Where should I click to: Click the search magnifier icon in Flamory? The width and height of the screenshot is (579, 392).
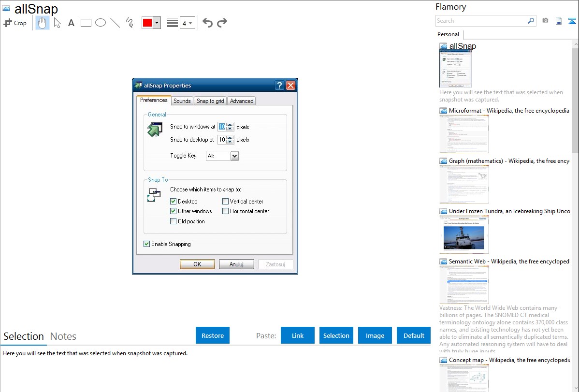tap(531, 21)
